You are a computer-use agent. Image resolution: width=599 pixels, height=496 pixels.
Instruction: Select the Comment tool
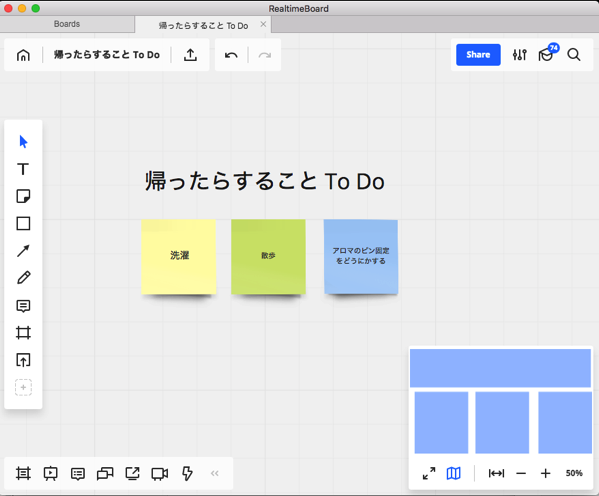[x=23, y=306]
